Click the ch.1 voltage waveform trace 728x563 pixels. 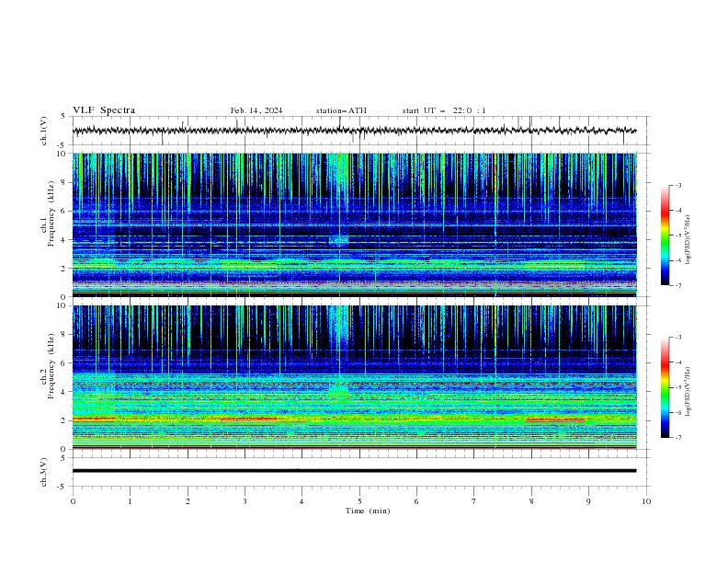click(x=354, y=131)
